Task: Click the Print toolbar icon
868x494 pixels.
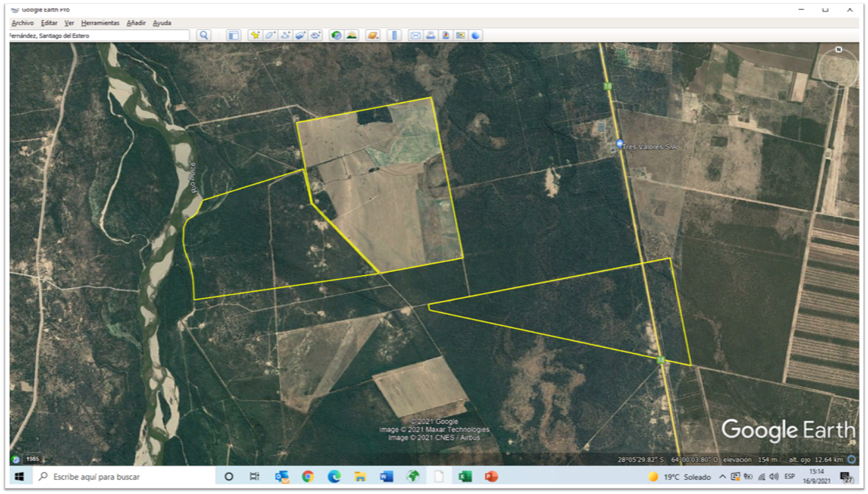Action: [x=430, y=35]
